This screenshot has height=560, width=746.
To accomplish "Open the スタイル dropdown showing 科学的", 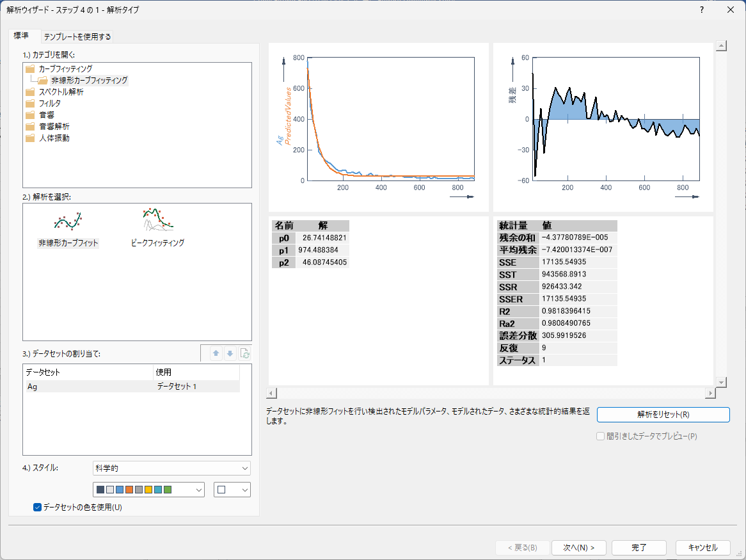I will pos(171,468).
